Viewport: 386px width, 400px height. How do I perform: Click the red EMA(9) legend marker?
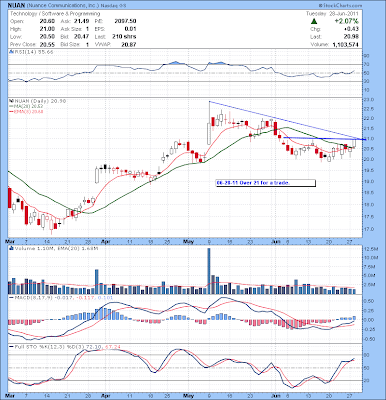10,111
